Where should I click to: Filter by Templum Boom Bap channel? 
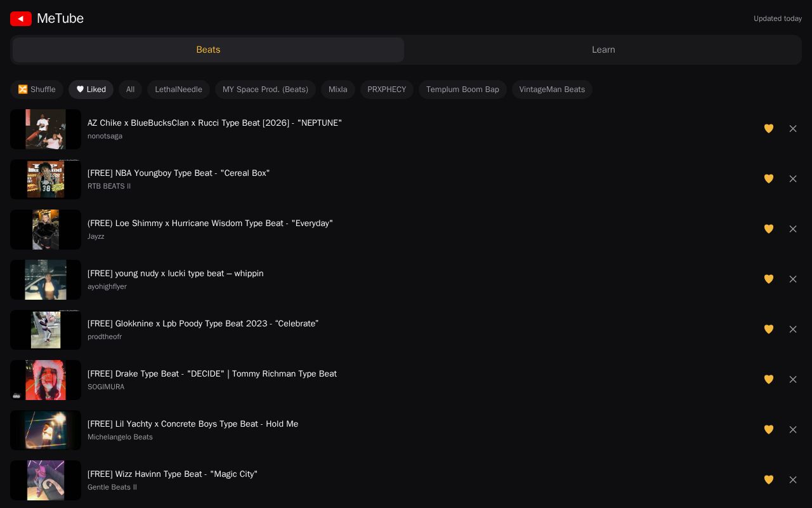[x=462, y=90]
